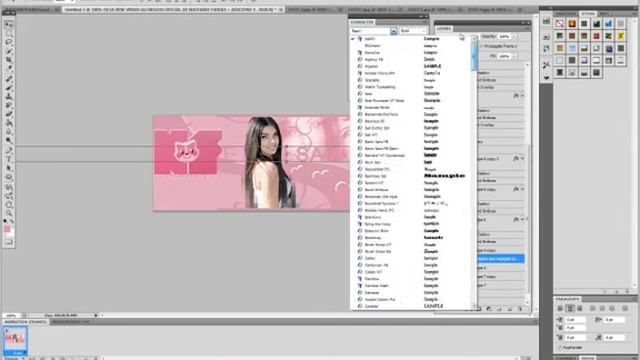Click the foreground color swatch
Screen dimensions: 640x360
pos(7,229)
